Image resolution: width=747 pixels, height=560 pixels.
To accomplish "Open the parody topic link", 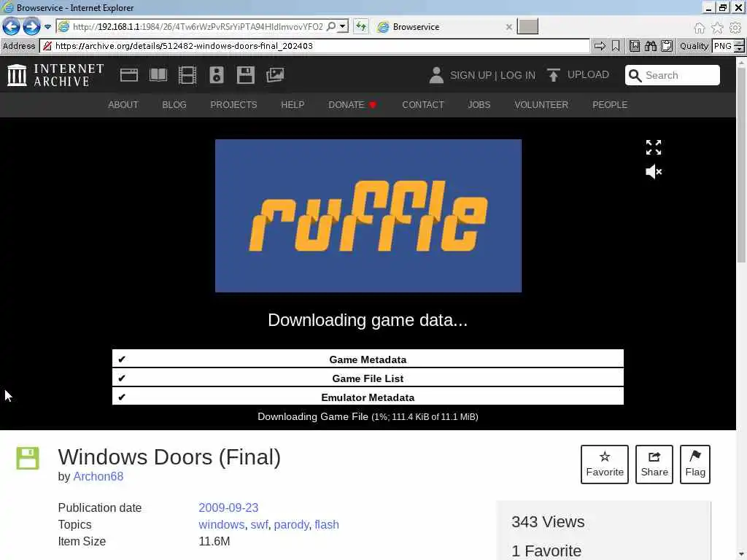I will (291, 524).
